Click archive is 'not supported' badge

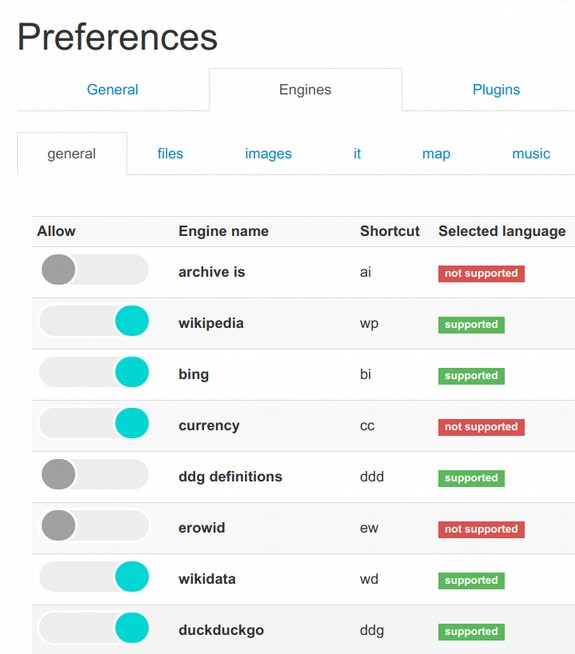(x=481, y=274)
